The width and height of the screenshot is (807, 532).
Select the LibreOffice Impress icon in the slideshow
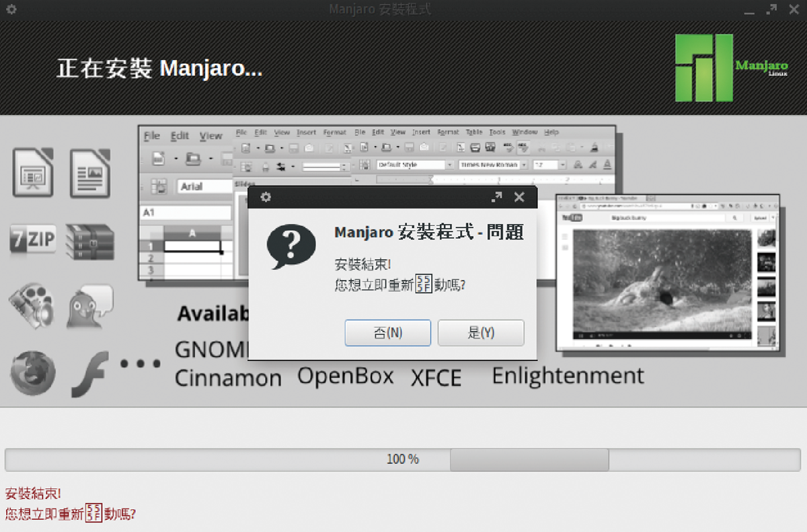pos(32,173)
